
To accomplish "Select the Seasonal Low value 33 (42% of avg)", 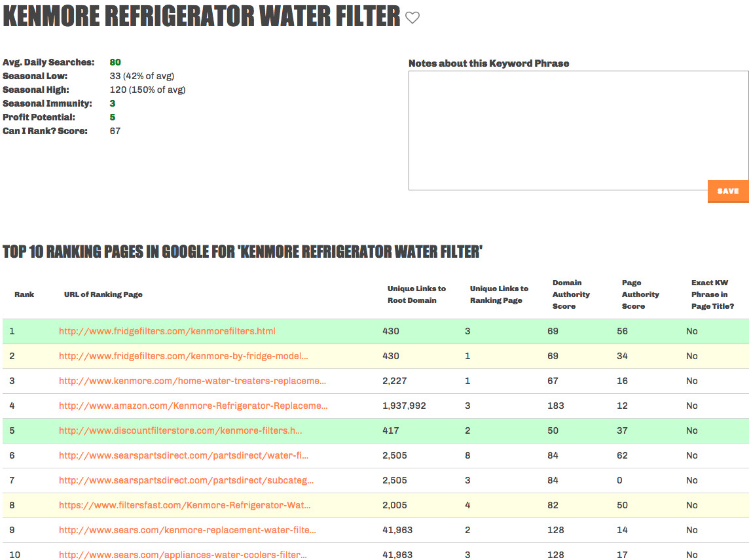I will click(x=142, y=77).
